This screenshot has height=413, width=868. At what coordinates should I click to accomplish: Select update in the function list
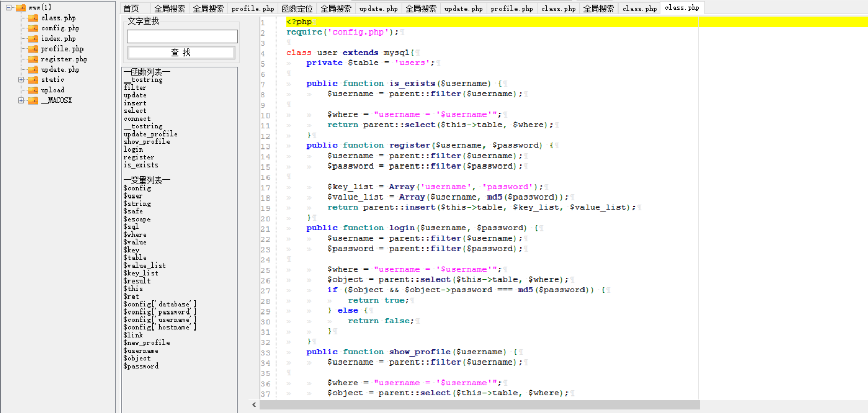135,95
